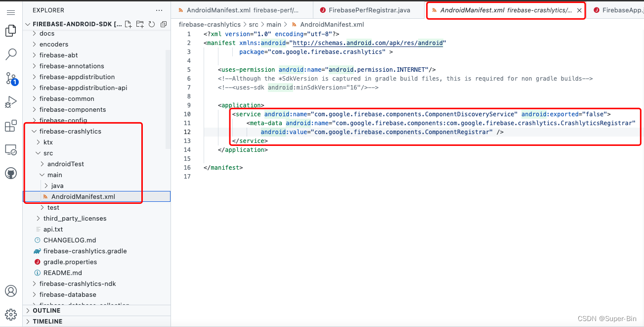Switch to firebase-perf AndroidManifest.xml tab
Screen dimensions: 644x327
click(242, 10)
